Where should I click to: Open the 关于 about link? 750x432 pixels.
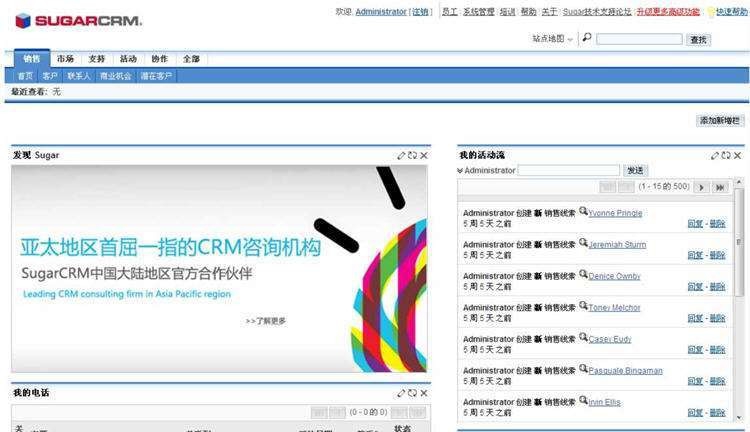[549, 12]
